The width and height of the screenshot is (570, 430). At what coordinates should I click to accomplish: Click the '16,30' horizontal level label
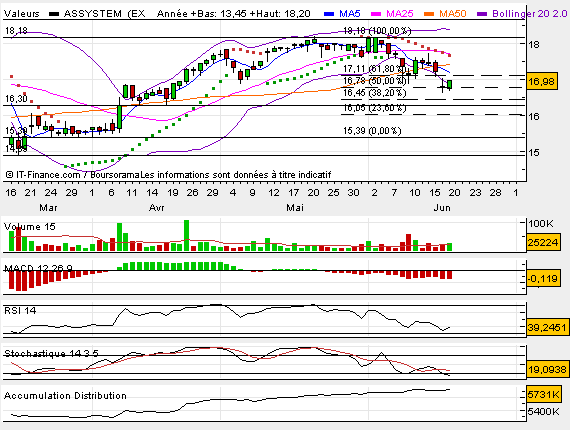point(16,99)
